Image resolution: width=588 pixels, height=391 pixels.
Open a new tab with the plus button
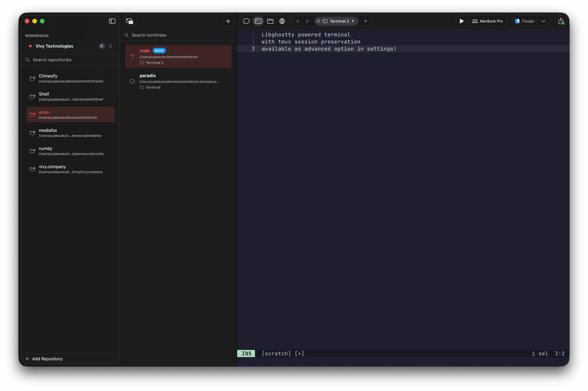pos(365,21)
